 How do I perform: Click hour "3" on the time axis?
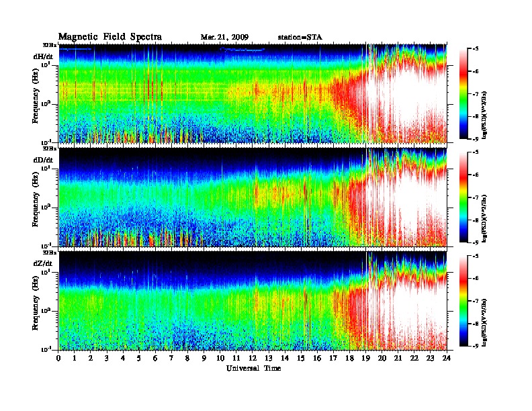click(107, 359)
